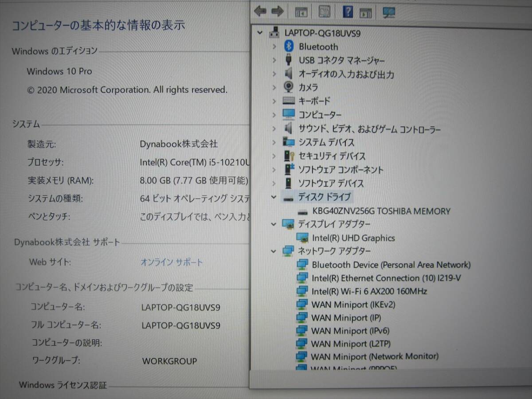Collapse the ディスプレイ アダプター category

point(274,224)
